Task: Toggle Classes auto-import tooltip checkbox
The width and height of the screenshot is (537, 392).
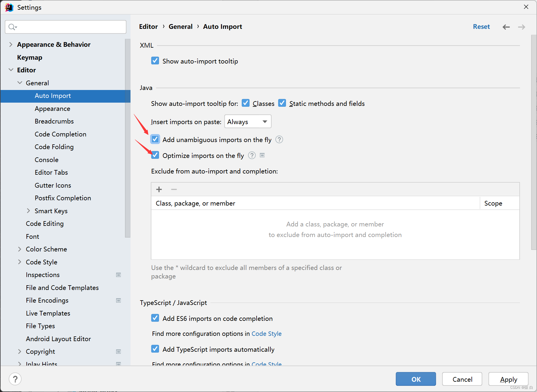Action: [x=246, y=103]
